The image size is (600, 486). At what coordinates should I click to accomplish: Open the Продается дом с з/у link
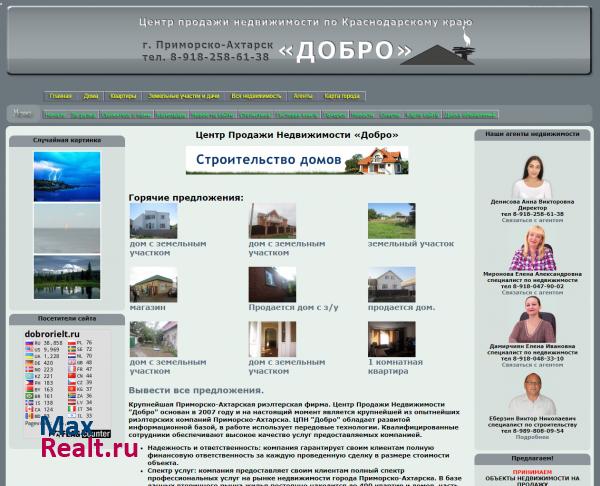pos(293,307)
